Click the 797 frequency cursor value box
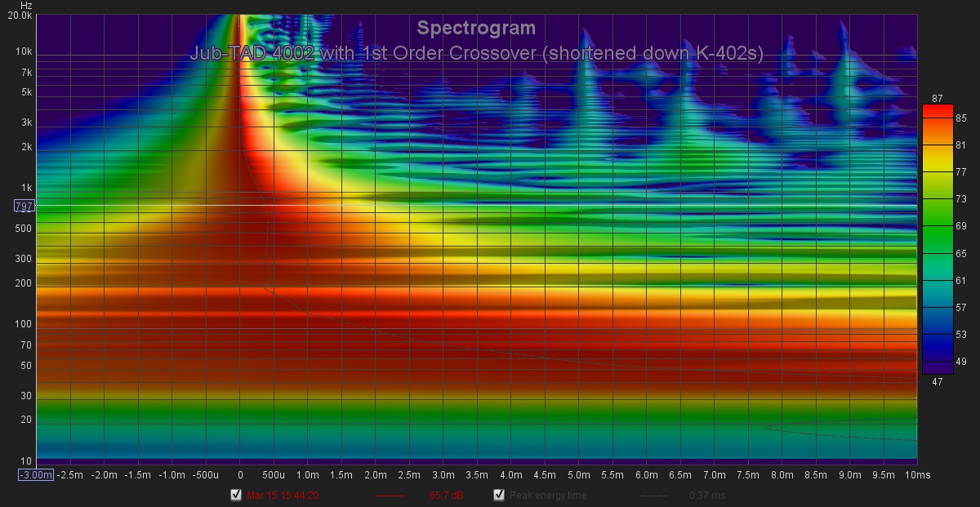980x507 pixels. point(24,206)
